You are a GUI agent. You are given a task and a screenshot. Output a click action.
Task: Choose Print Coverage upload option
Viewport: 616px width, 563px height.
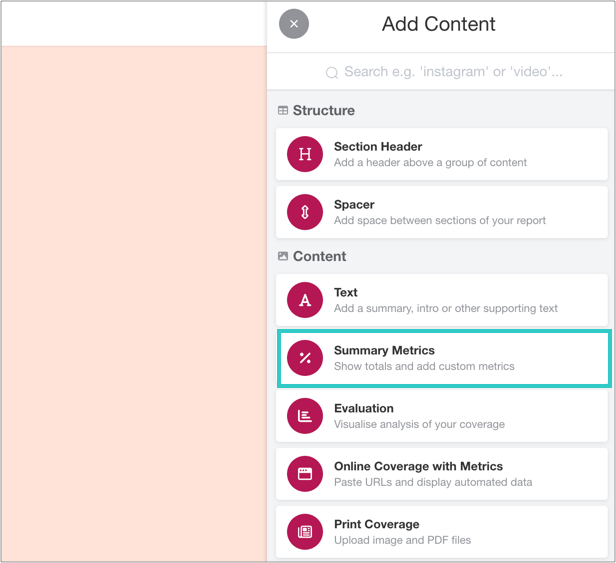click(377, 525)
